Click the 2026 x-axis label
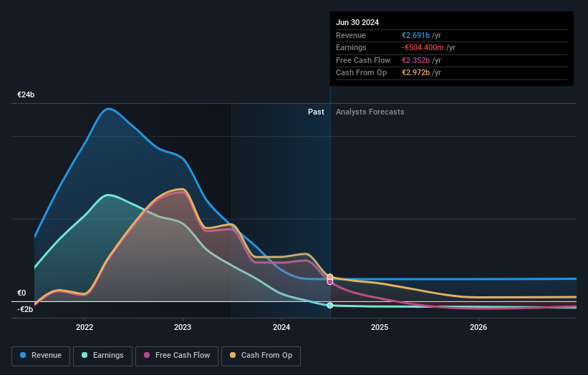 478,328
